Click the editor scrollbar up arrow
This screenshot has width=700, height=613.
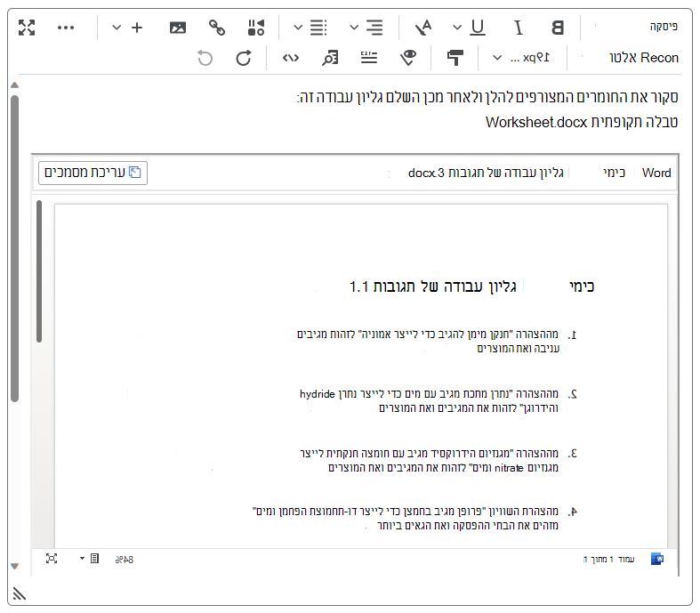tap(15, 85)
